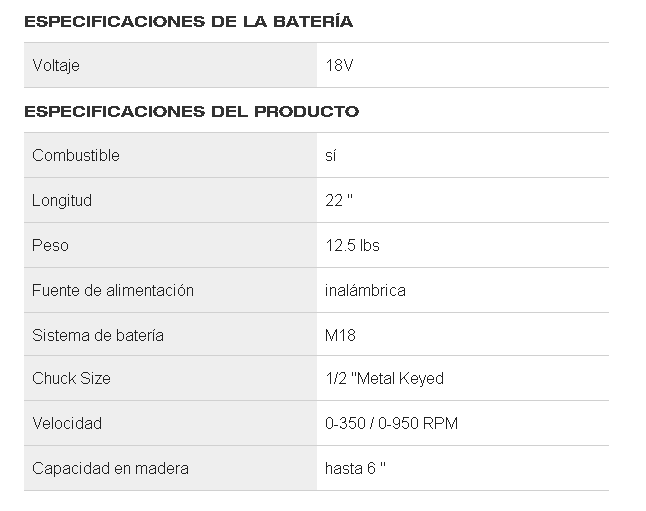
Task: Select the '18V' voltage value
Action: click(340, 66)
